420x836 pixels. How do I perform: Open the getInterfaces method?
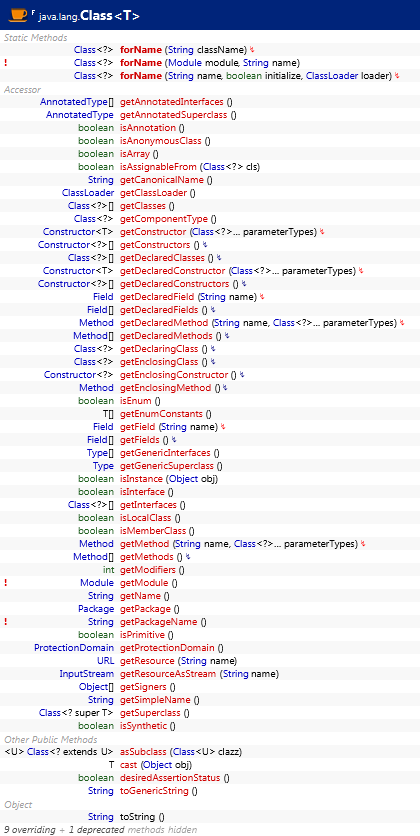[x=148, y=505]
